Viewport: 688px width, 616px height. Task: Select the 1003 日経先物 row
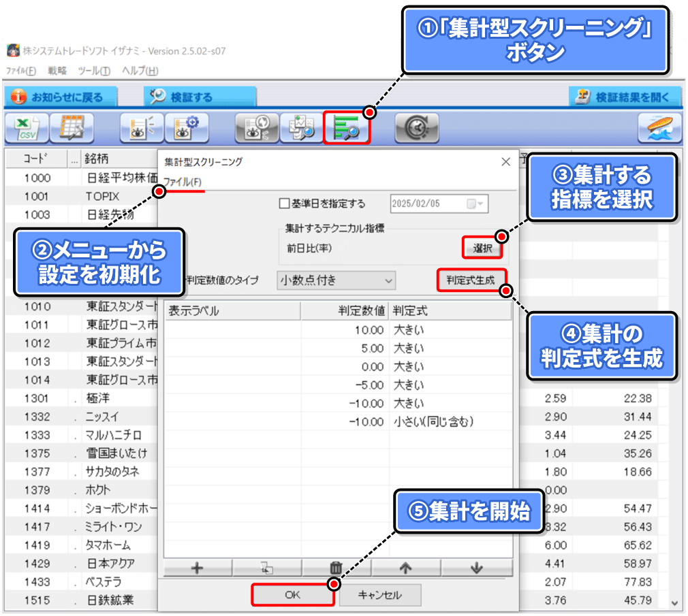[82, 215]
